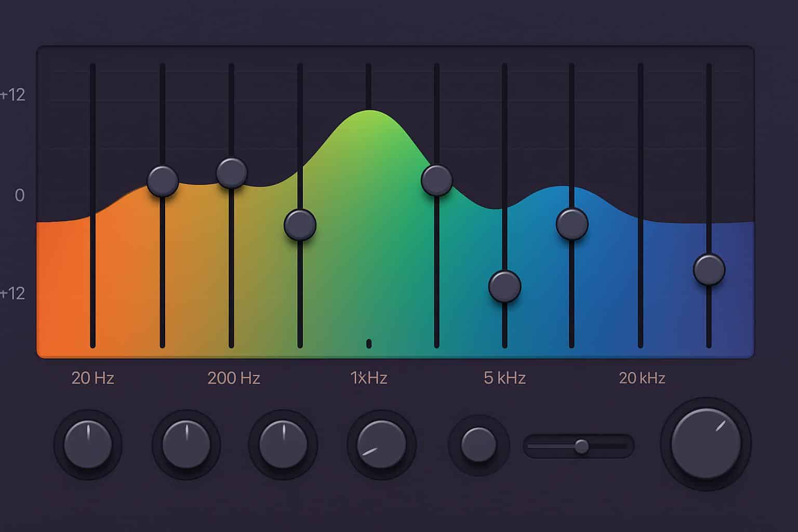The image size is (798, 532).
Task: Click the slider handle between 5 kHz and 20 kHz
Action: click(571, 224)
